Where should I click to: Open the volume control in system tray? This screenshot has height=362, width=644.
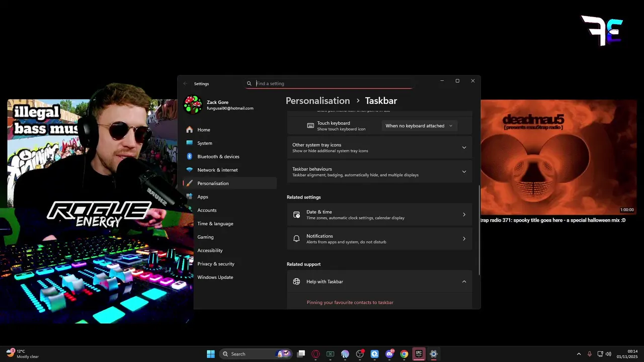pos(609,354)
